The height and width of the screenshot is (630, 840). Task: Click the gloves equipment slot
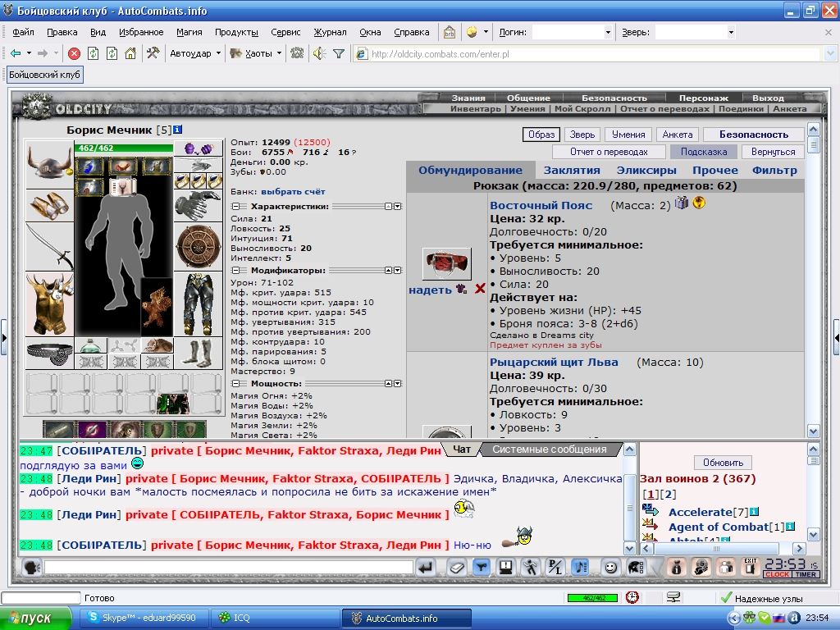[199, 206]
